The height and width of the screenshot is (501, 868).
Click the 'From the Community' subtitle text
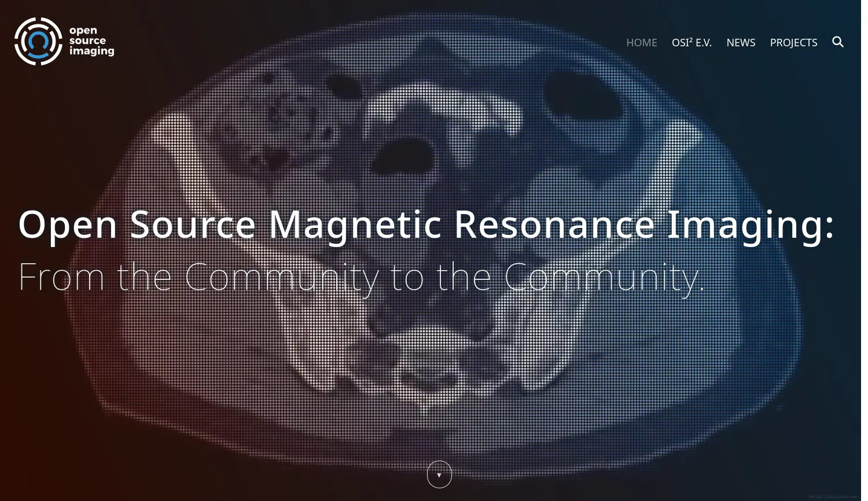click(362, 276)
